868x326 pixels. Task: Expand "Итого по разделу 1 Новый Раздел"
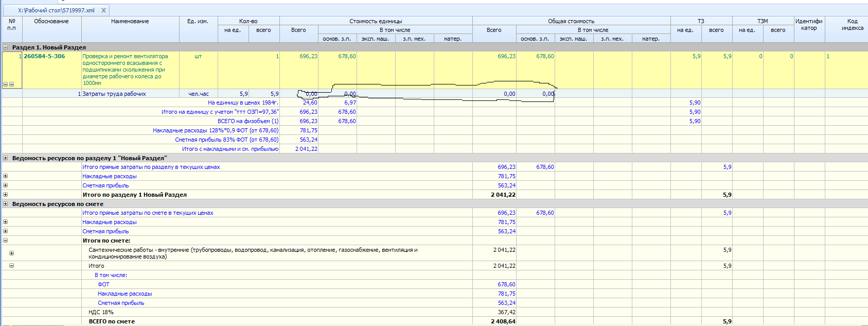point(6,195)
